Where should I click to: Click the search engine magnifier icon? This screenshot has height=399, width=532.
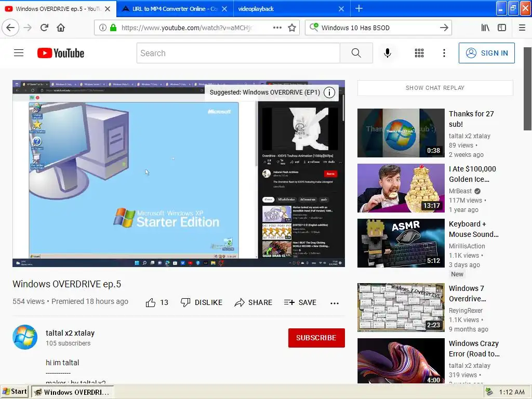click(x=314, y=28)
